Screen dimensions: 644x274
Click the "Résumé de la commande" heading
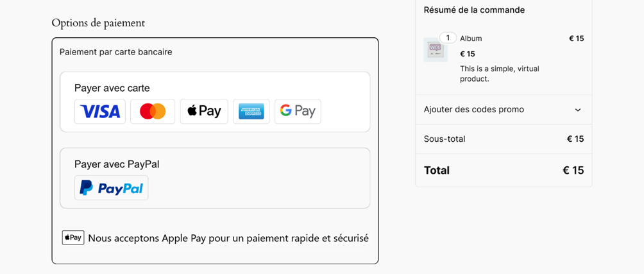(x=474, y=10)
